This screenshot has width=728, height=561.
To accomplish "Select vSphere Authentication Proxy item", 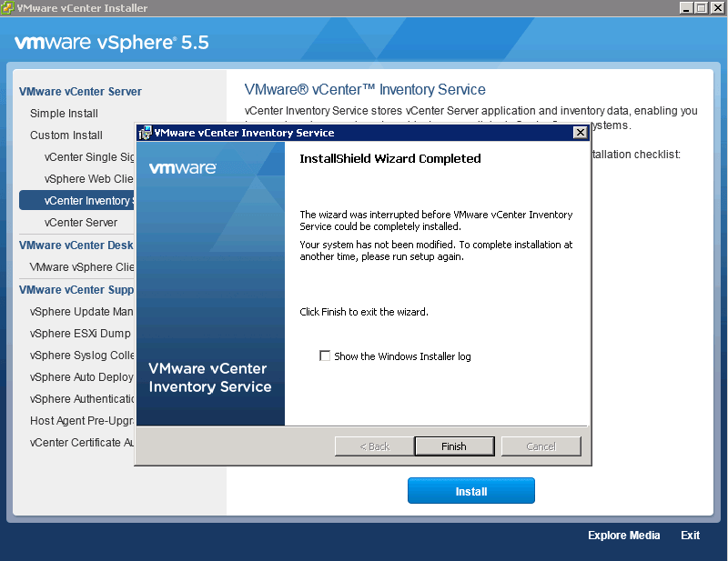I will tap(82, 398).
